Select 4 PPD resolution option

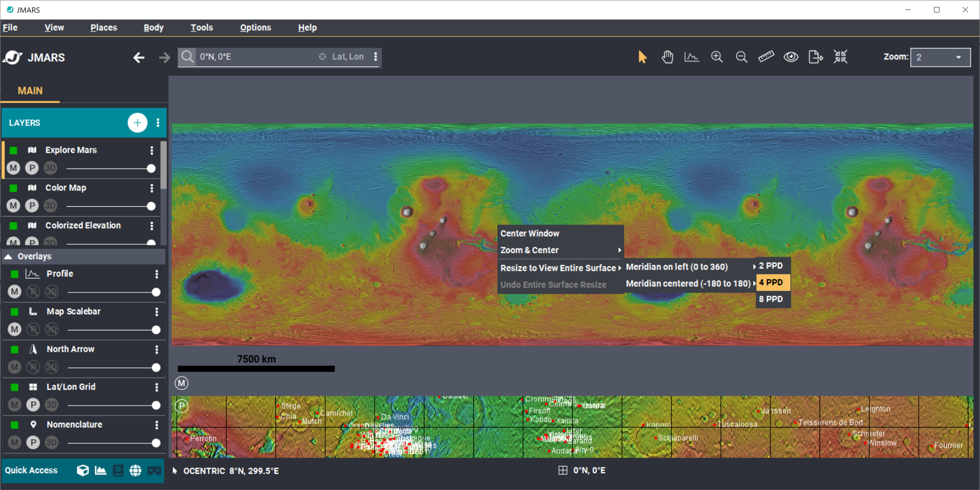773,282
